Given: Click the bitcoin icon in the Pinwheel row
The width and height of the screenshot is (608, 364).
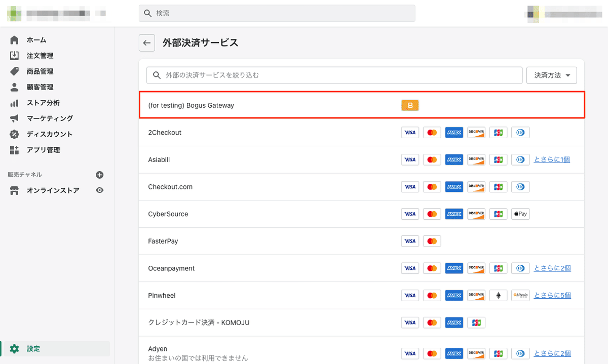Looking at the screenshot, I should coord(520,296).
